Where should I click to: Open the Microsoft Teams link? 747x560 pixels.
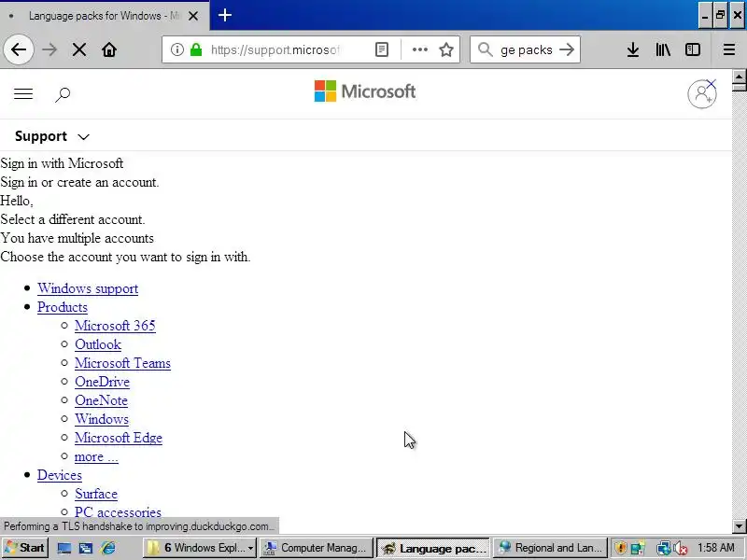122,363
